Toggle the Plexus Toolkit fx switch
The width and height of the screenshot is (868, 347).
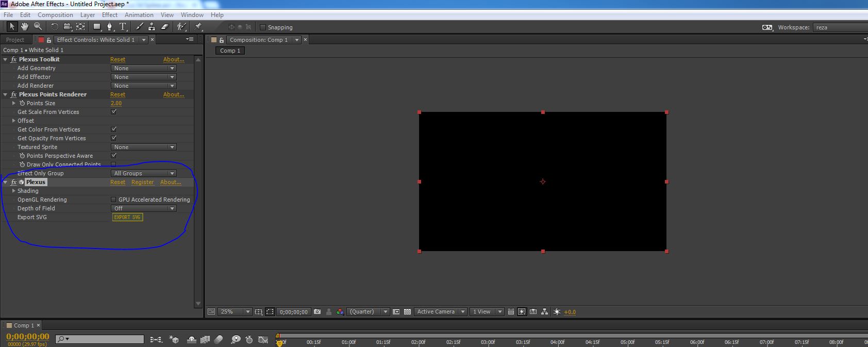[13, 59]
